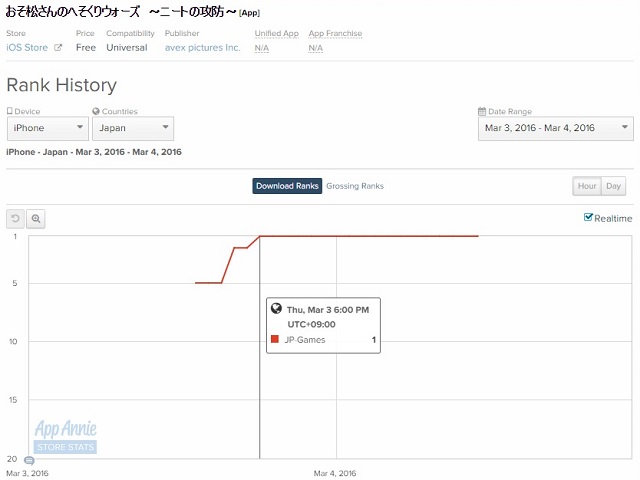This screenshot has width=640, height=480.
Task: Click the 'Mar 4, 2016' axis label
Action: [x=335, y=473]
